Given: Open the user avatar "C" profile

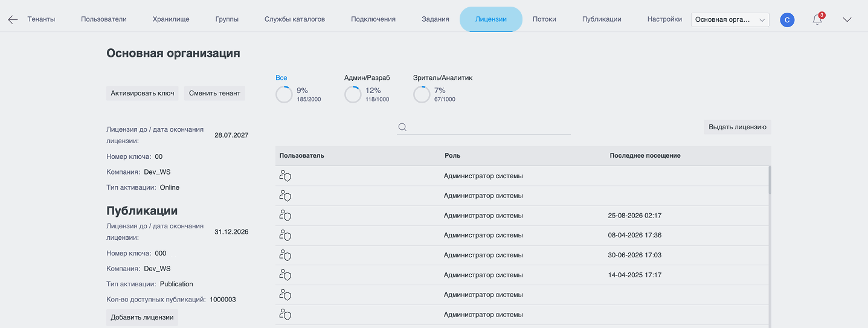Looking at the screenshot, I should [787, 20].
